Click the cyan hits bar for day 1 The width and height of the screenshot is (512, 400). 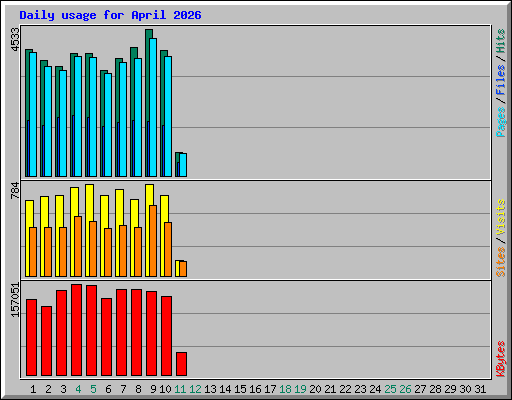click(x=33, y=114)
